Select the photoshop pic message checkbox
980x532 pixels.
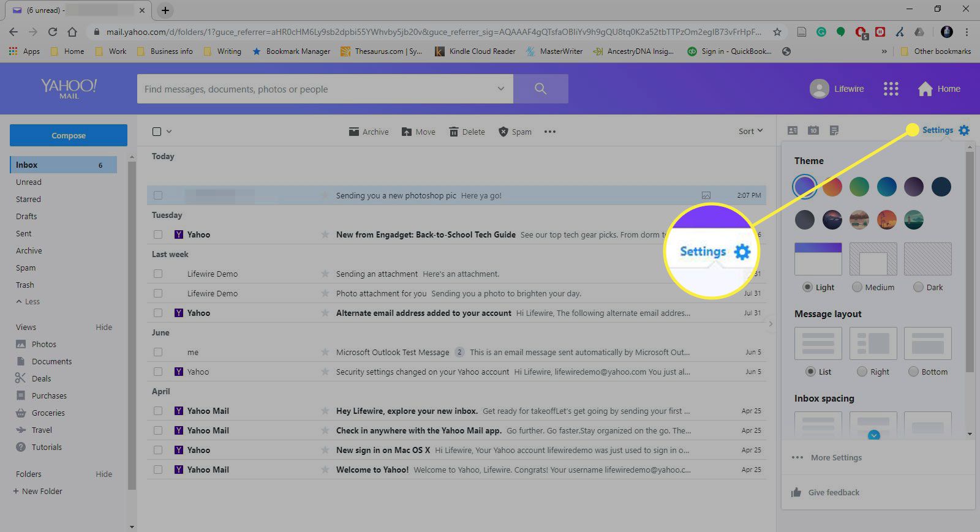[x=158, y=195]
